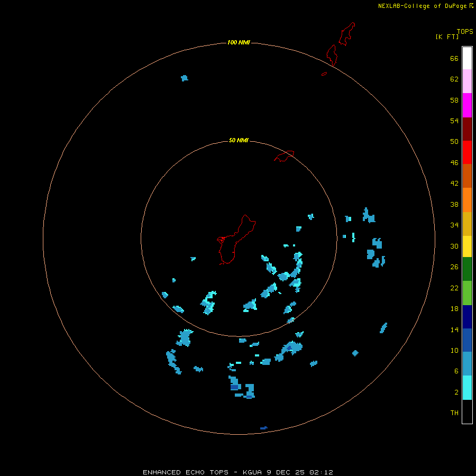Click the legend value 66

(x=454, y=58)
